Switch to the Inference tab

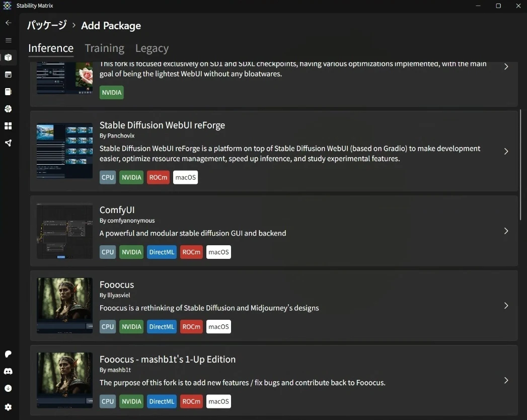click(51, 48)
